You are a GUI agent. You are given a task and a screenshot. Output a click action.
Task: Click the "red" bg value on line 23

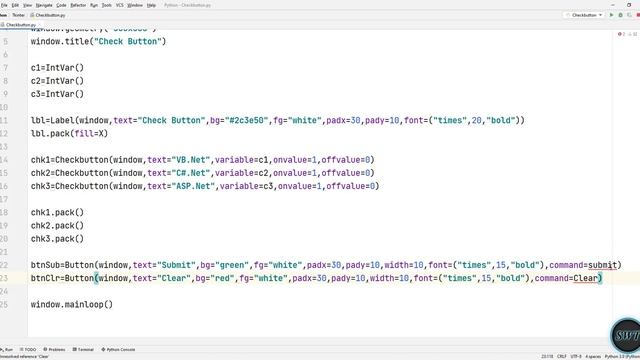[x=222, y=278]
